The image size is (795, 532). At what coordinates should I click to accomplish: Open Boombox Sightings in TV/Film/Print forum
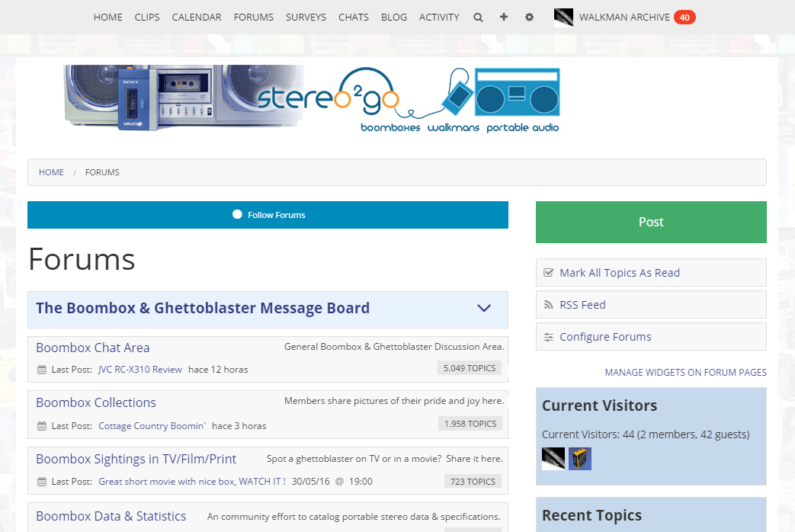click(136, 459)
